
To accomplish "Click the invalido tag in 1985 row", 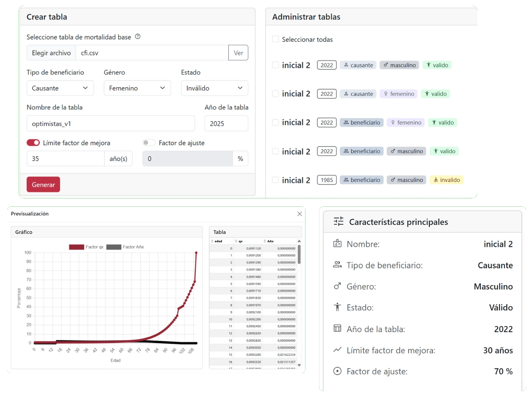I will (446, 180).
